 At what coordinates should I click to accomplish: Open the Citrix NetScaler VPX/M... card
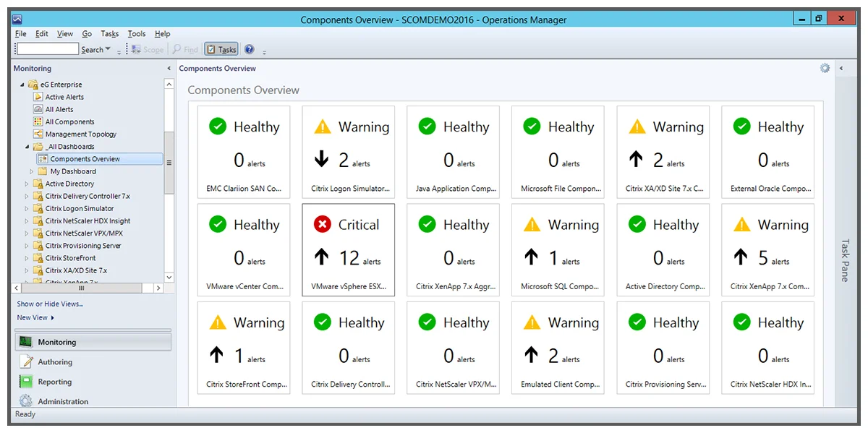click(453, 348)
